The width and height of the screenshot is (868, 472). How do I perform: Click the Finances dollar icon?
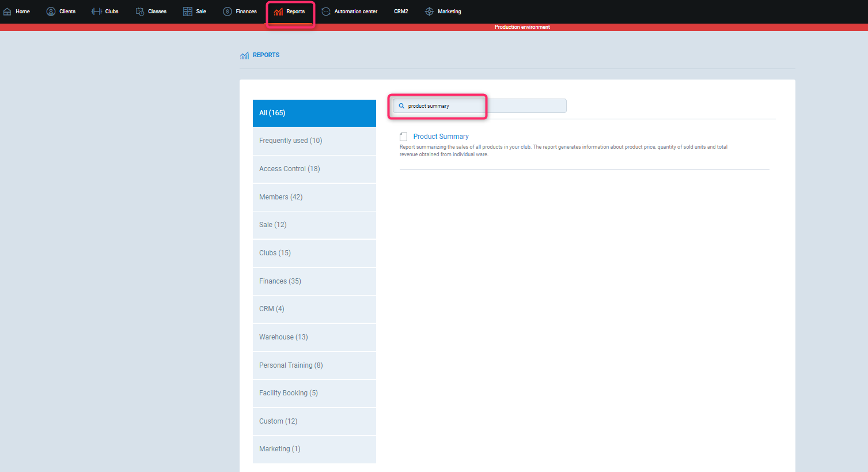tap(228, 12)
